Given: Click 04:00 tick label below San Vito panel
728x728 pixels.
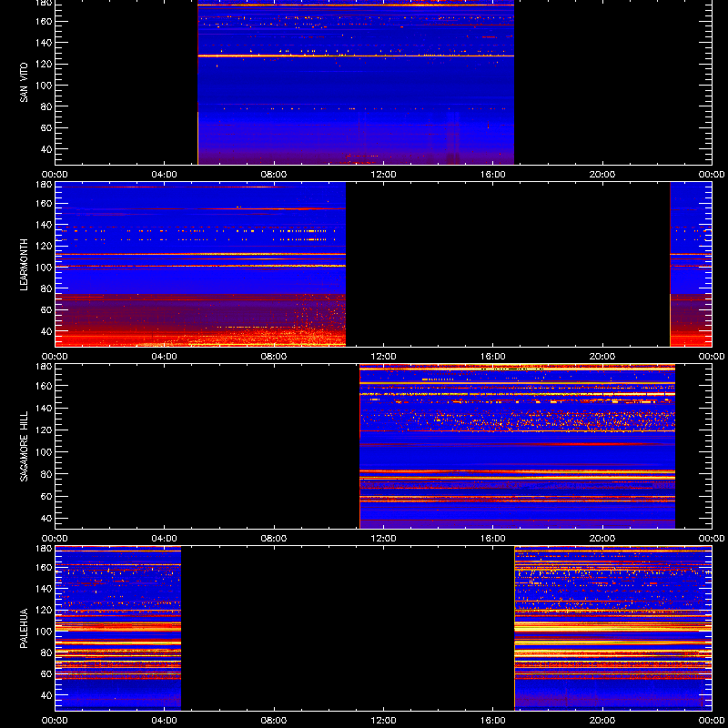Looking at the screenshot, I should click(165, 175).
